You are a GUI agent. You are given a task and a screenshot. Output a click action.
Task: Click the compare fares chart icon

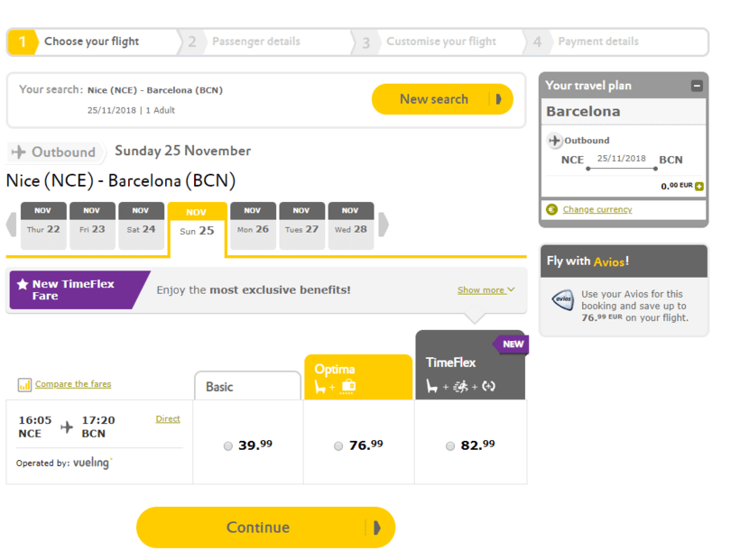[x=24, y=385]
